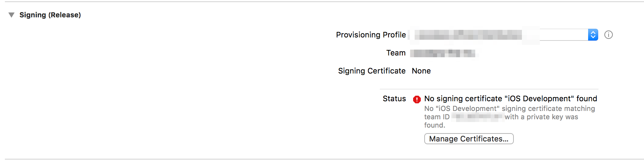The image size is (644, 164).
Task: Click the blue Provisioning Profile chevron arrows
Action: pyautogui.click(x=593, y=35)
